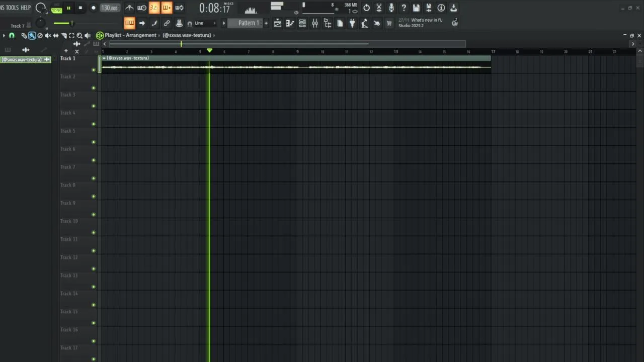Click the stamp (countdown hat) icon

click(179, 23)
